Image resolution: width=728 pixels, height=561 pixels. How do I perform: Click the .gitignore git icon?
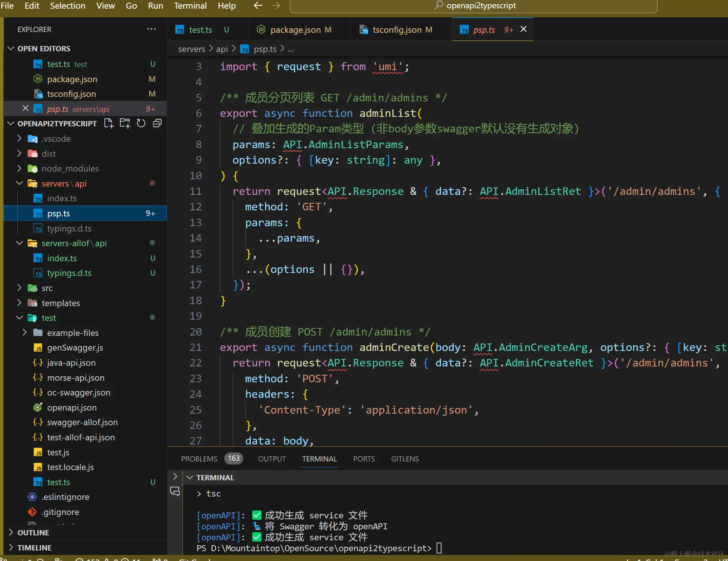click(x=32, y=512)
